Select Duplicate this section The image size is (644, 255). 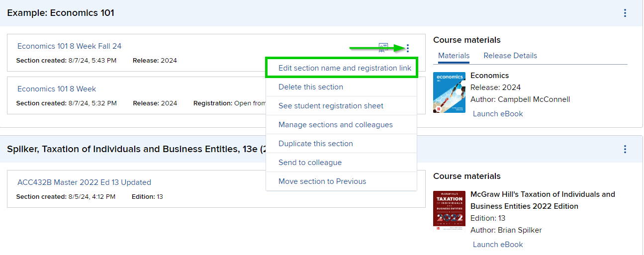(316, 144)
